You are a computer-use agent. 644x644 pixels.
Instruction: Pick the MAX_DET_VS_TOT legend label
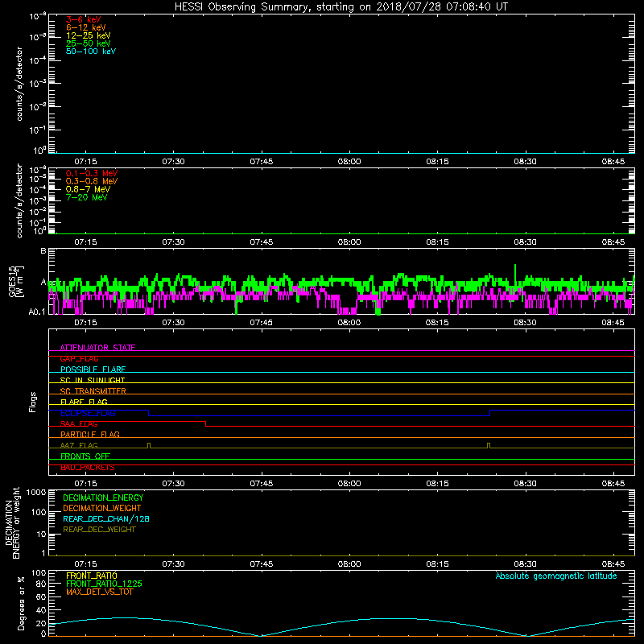pos(100,592)
